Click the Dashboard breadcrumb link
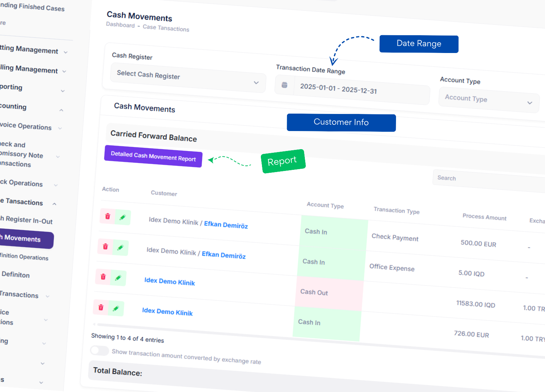Screen dimensions: 545x392 pyautogui.click(x=120, y=25)
